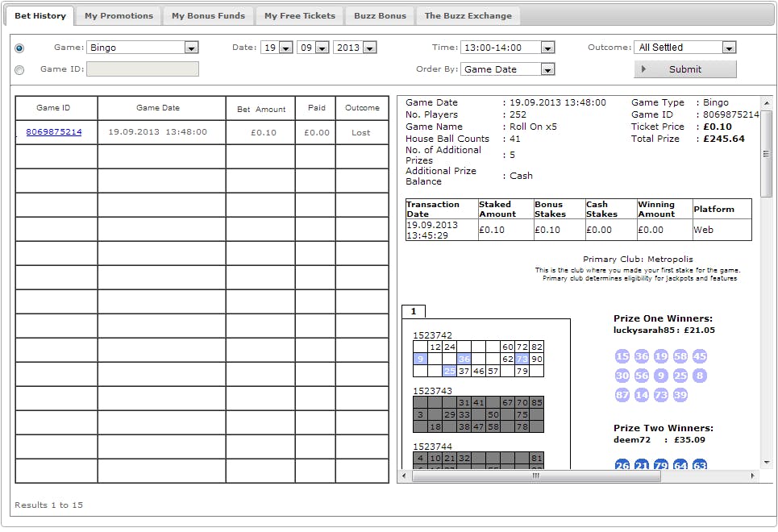This screenshot has height=532, width=778.
Task: Expand the Order By dropdown
Action: point(508,69)
